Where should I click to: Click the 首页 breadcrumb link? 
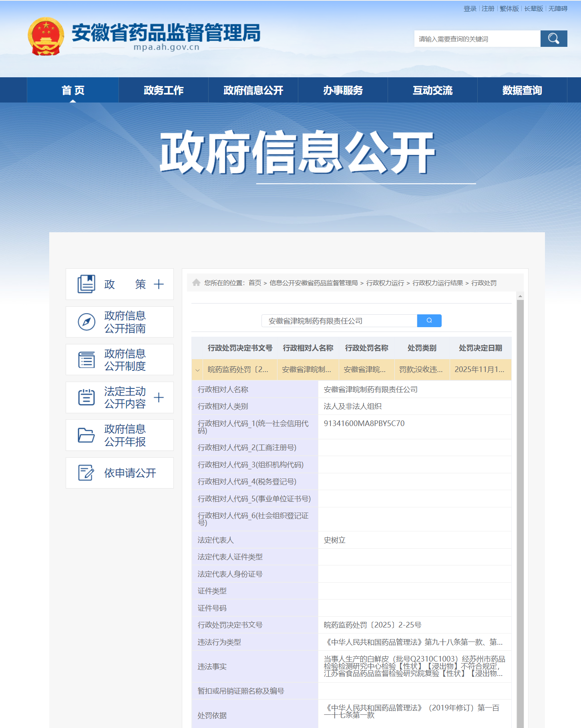(x=255, y=283)
